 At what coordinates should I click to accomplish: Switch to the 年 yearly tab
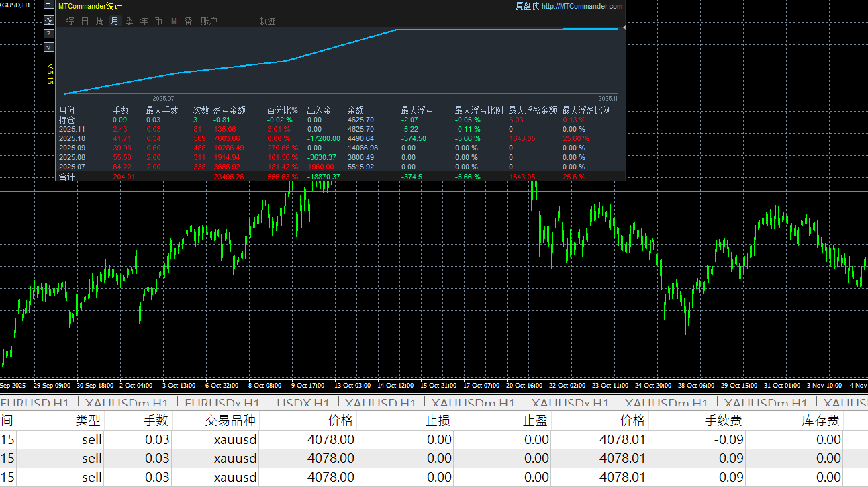point(144,21)
